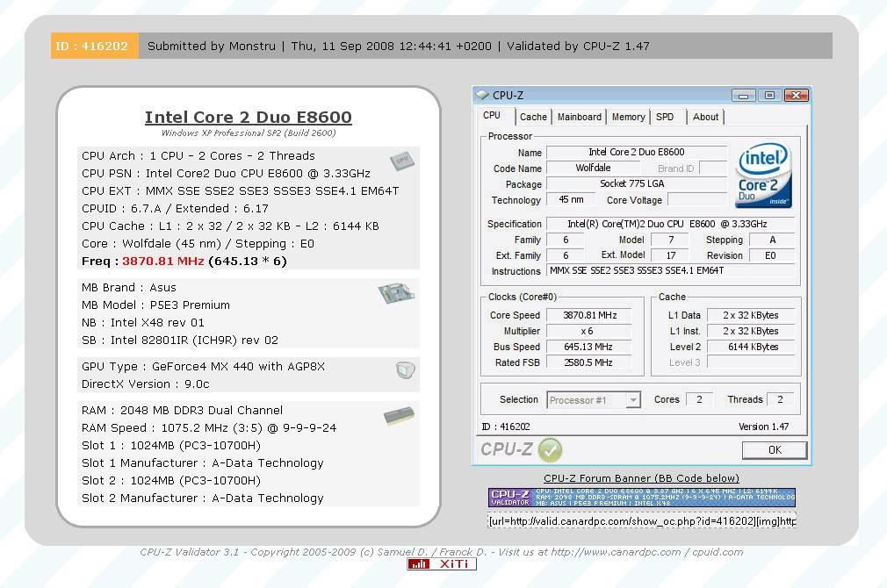Maximize the CPU-Z window
The width and height of the screenshot is (887, 588).
(x=769, y=95)
